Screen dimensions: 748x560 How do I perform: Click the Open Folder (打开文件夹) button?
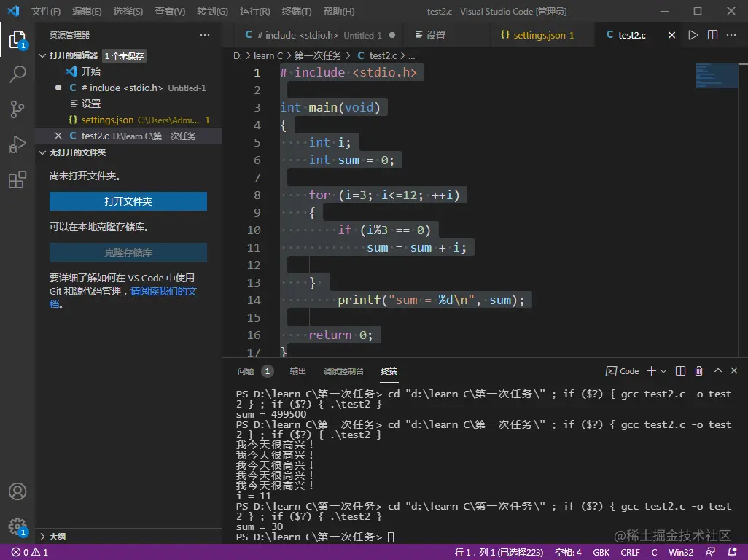coord(128,201)
